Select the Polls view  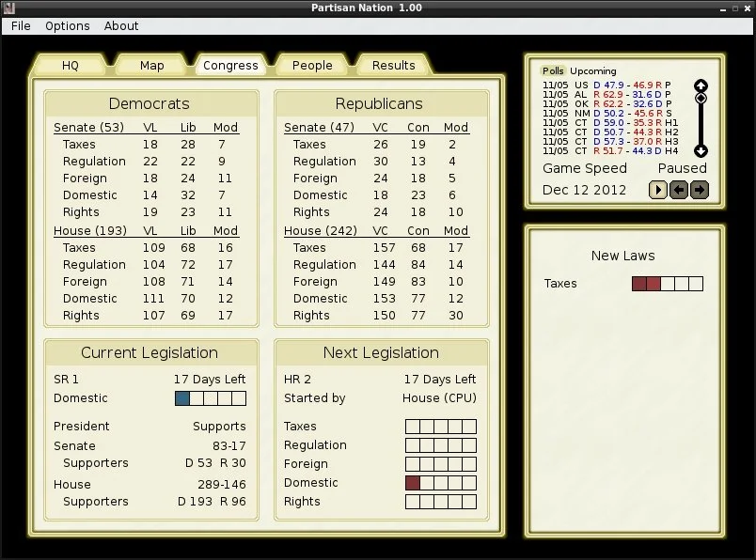(553, 71)
